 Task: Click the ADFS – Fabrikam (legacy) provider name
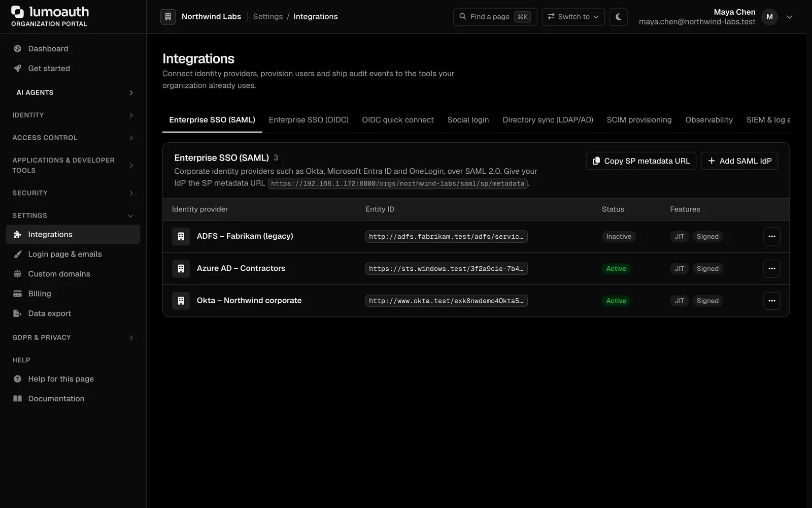(x=245, y=236)
